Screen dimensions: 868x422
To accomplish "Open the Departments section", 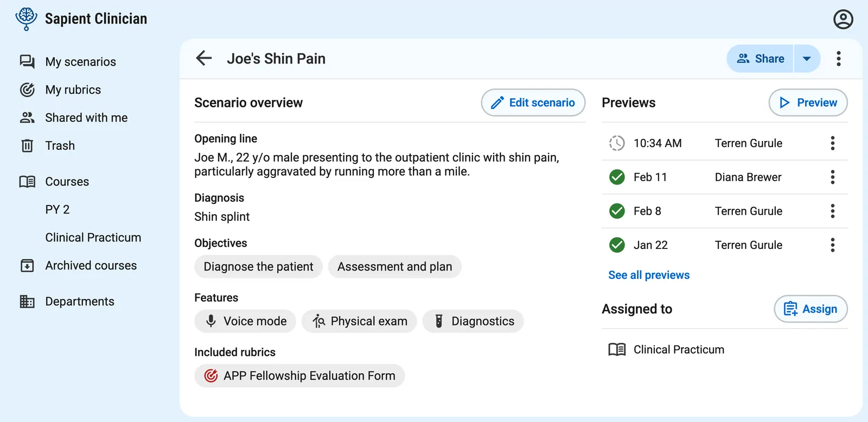I will (79, 301).
